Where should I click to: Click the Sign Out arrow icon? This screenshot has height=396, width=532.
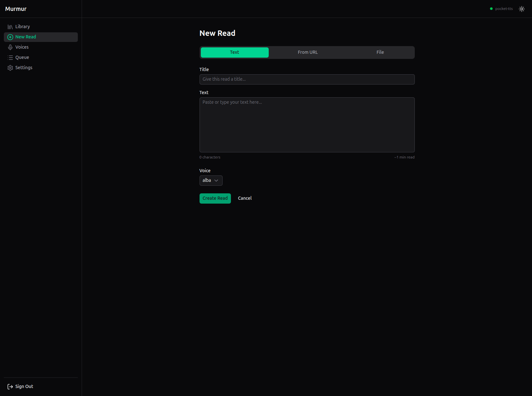point(10,386)
